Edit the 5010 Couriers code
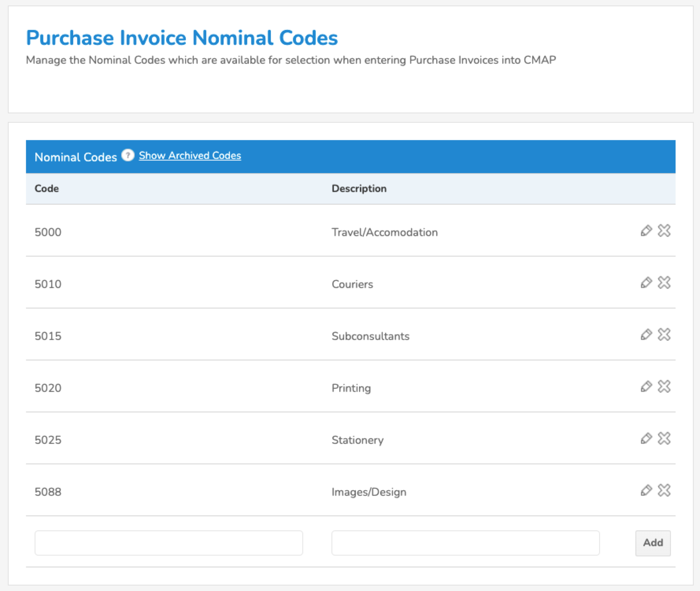Image resolution: width=700 pixels, height=591 pixels. [x=646, y=283]
